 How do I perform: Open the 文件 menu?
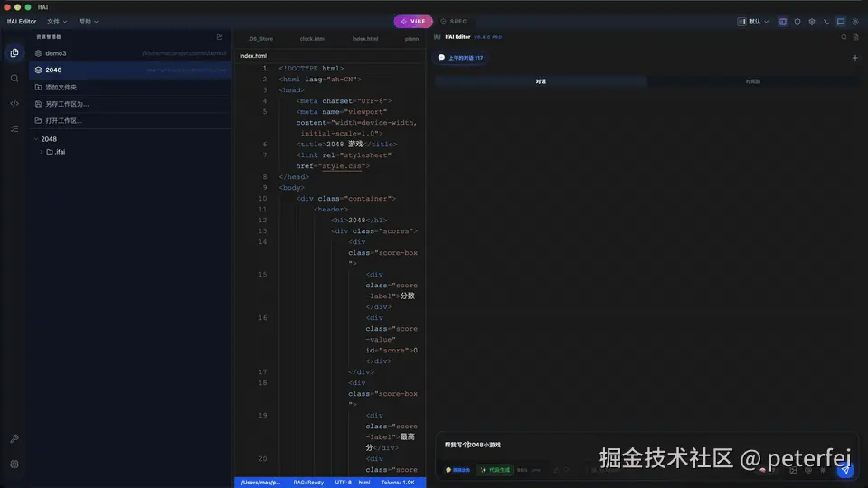[56, 22]
